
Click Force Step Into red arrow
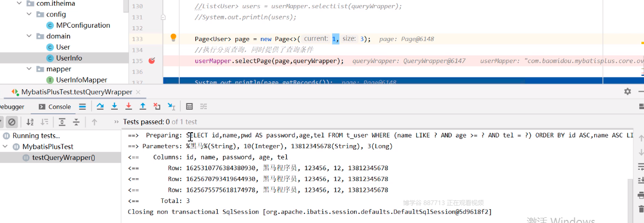pyautogui.click(x=128, y=107)
